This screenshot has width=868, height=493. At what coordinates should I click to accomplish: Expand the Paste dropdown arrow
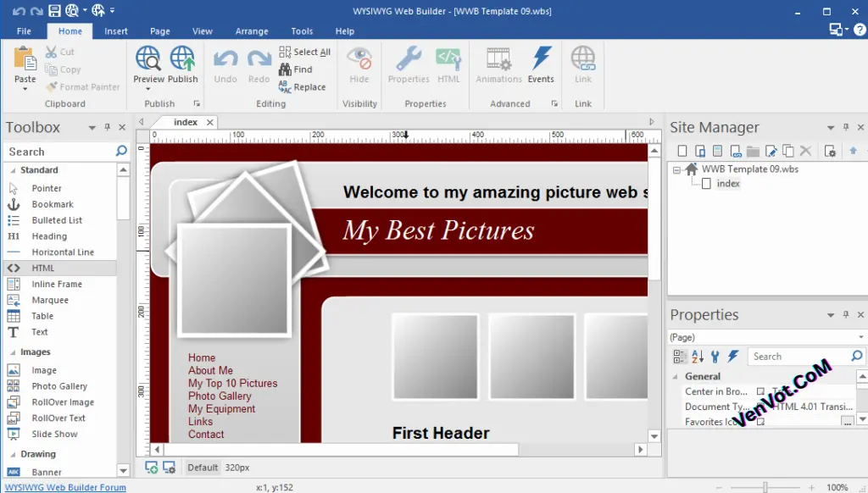coord(25,89)
